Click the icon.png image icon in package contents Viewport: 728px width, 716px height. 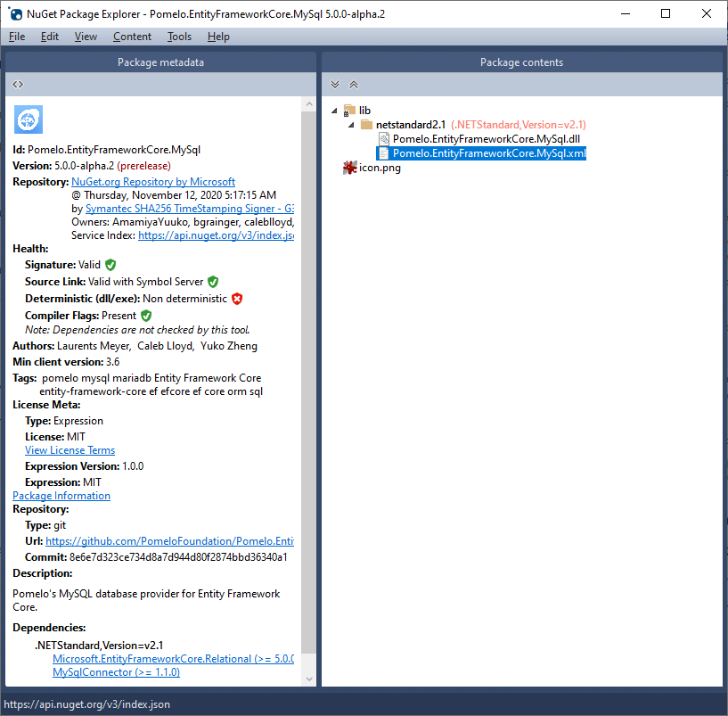click(351, 167)
